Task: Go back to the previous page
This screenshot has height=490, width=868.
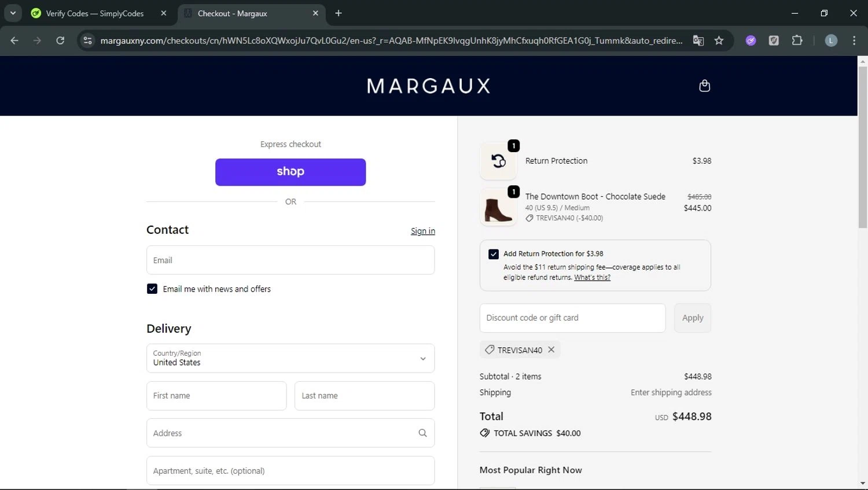Action: click(x=14, y=40)
